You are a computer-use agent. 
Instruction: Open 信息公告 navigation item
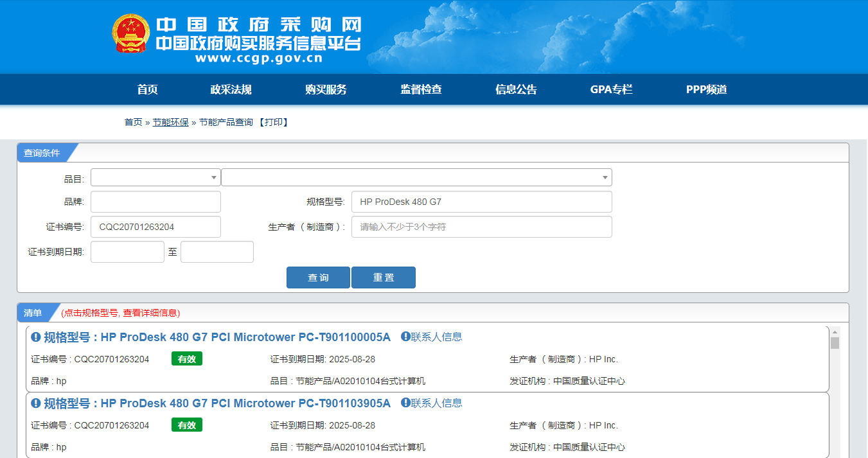(516, 89)
